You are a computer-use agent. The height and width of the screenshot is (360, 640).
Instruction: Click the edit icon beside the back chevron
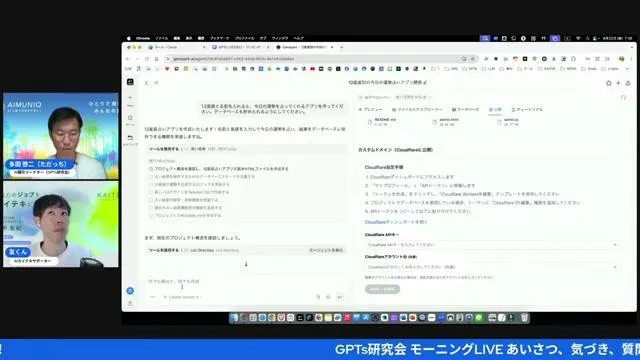(156, 83)
